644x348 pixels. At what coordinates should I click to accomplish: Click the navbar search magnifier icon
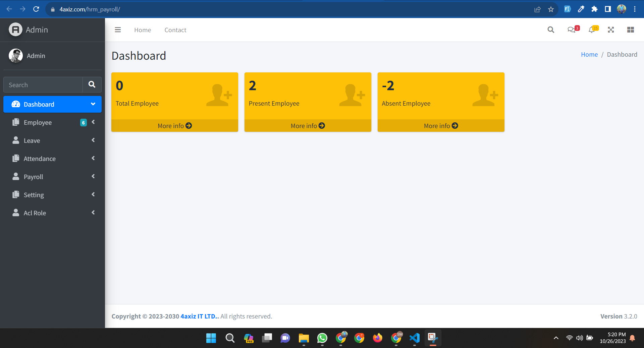click(x=551, y=30)
